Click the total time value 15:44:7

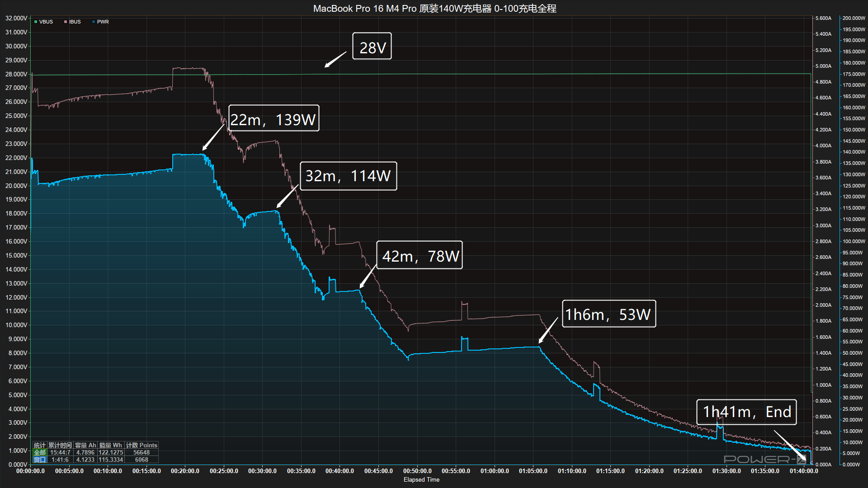point(60,452)
